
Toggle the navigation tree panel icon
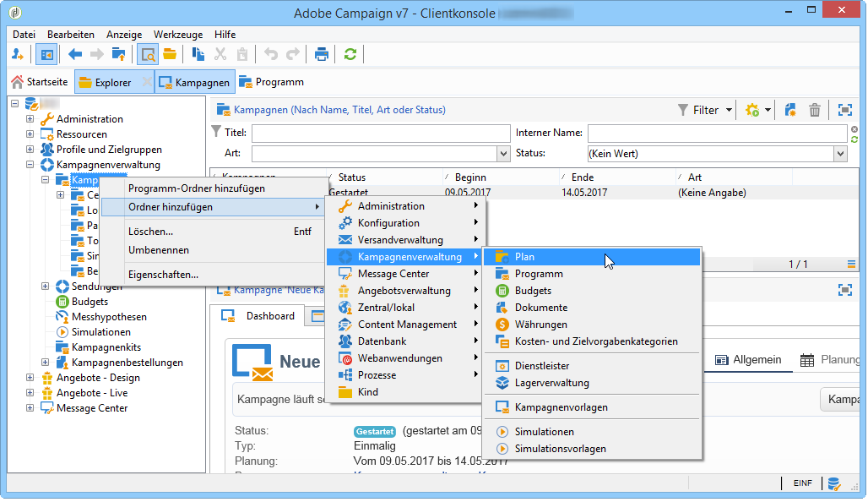click(47, 54)
